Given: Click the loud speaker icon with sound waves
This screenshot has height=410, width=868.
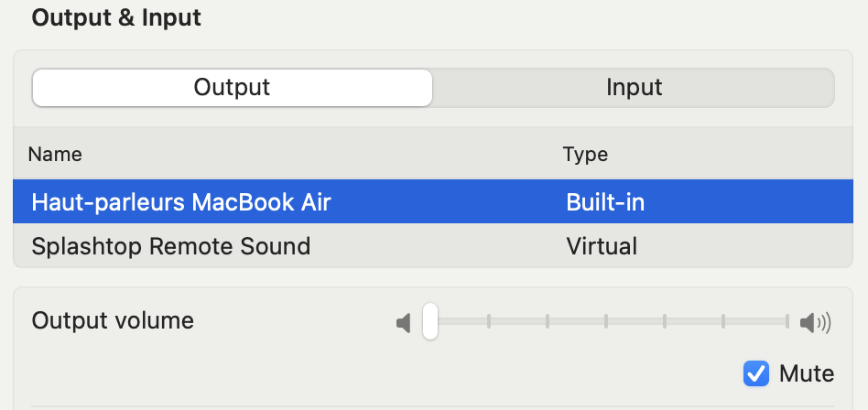Looking at the screenshot, I should tap(816, 322).
